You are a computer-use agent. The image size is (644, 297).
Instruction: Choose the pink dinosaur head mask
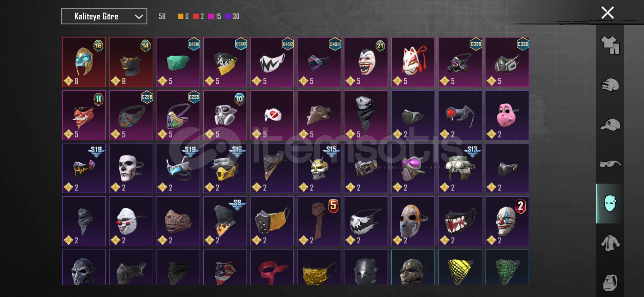pos(507,115)
